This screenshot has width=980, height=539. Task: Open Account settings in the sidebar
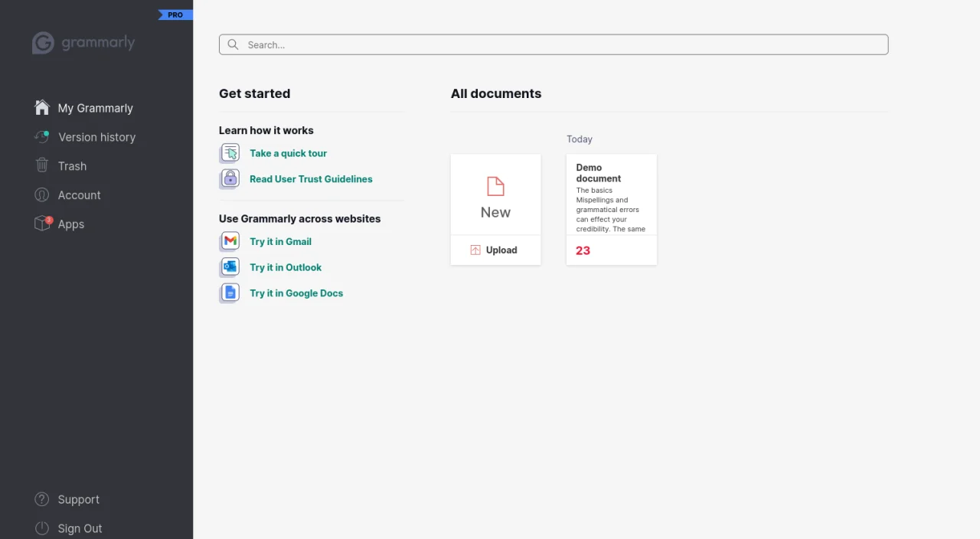[x=80, y=195]
